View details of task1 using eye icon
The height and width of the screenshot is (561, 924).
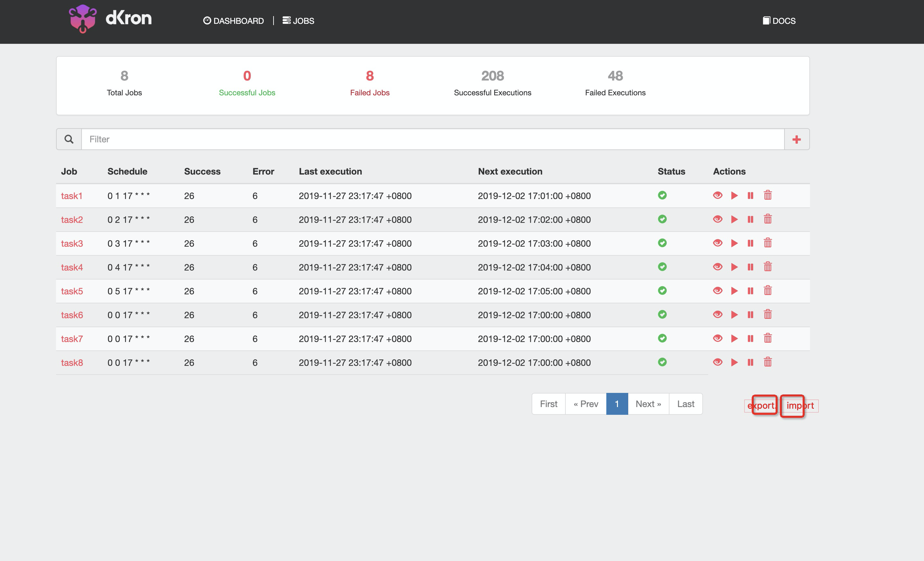pyautogui.click(x=717, y=195)
